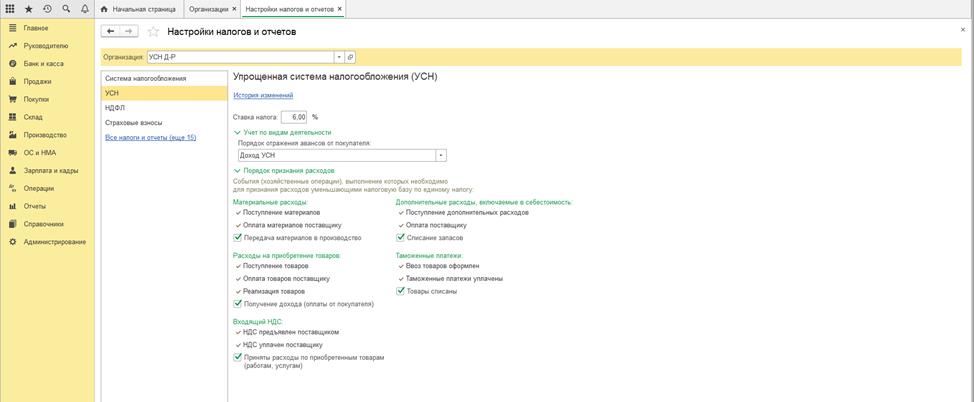Collapse the Порядок признания расходов section

[x=236, y=171]
